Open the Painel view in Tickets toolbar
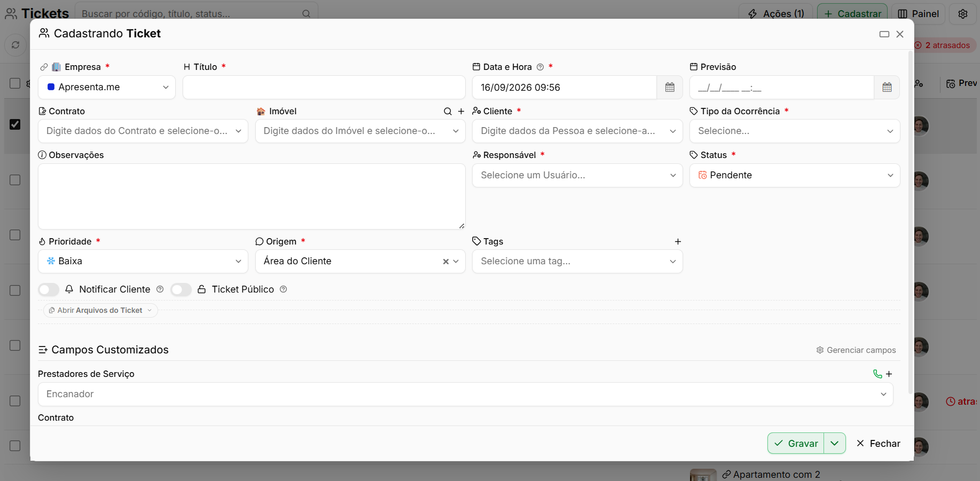 918,14
